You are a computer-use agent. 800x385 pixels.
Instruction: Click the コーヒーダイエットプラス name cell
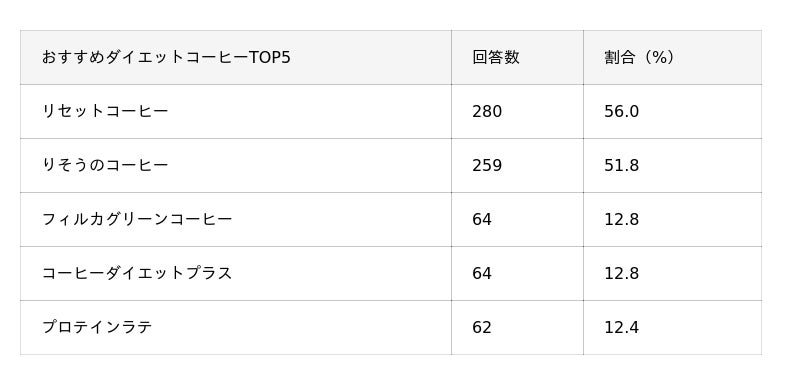point(236,273)
